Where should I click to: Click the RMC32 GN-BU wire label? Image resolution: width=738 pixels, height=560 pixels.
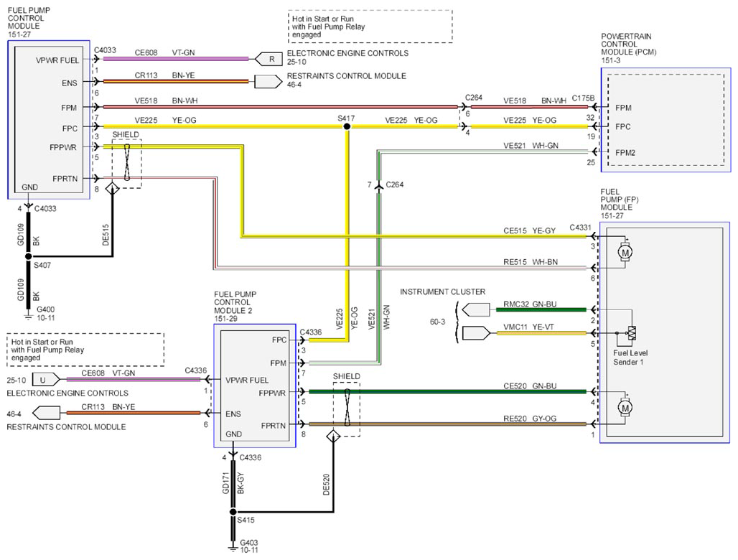pos(530,304)
